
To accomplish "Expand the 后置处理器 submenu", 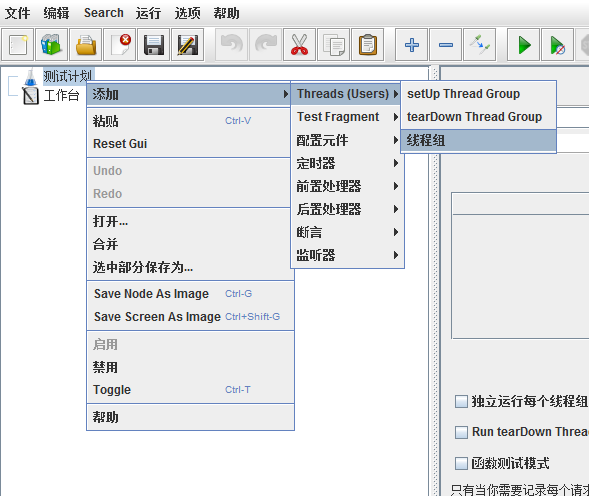I will pyautogui.click(x=347, y=209).
